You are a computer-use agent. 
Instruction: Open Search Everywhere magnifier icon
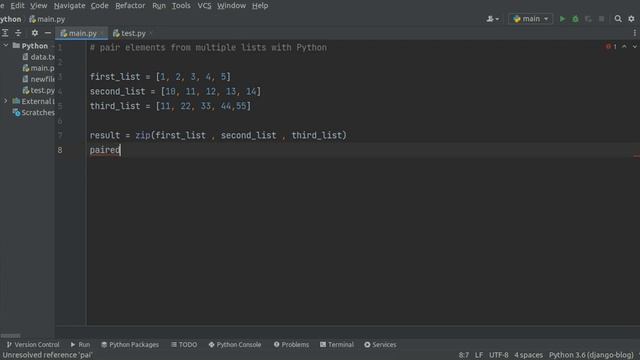(x=618, y=19)
